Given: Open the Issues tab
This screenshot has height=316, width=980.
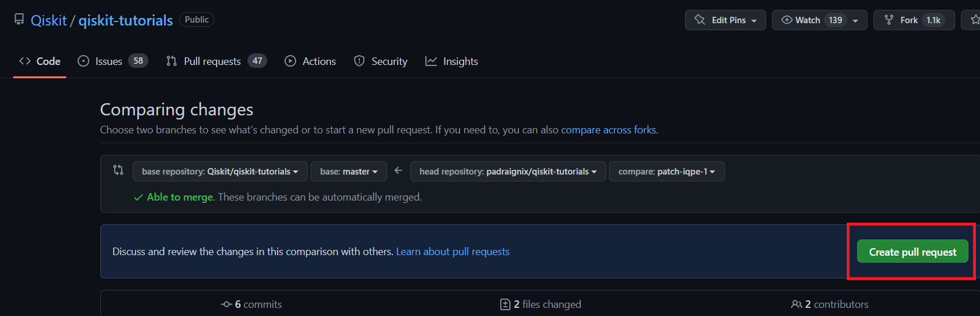Looking at the screenshot, I should [x=113, y=61].
